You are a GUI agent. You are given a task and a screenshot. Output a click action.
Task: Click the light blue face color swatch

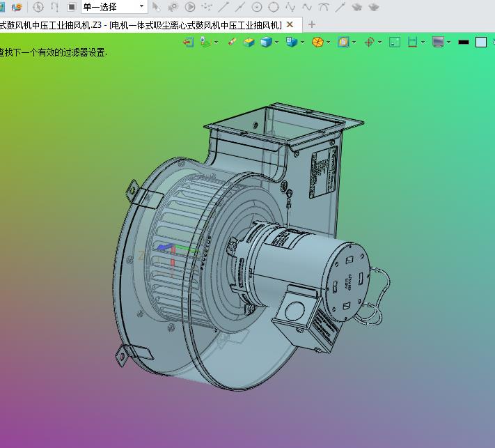coord(481,42)
